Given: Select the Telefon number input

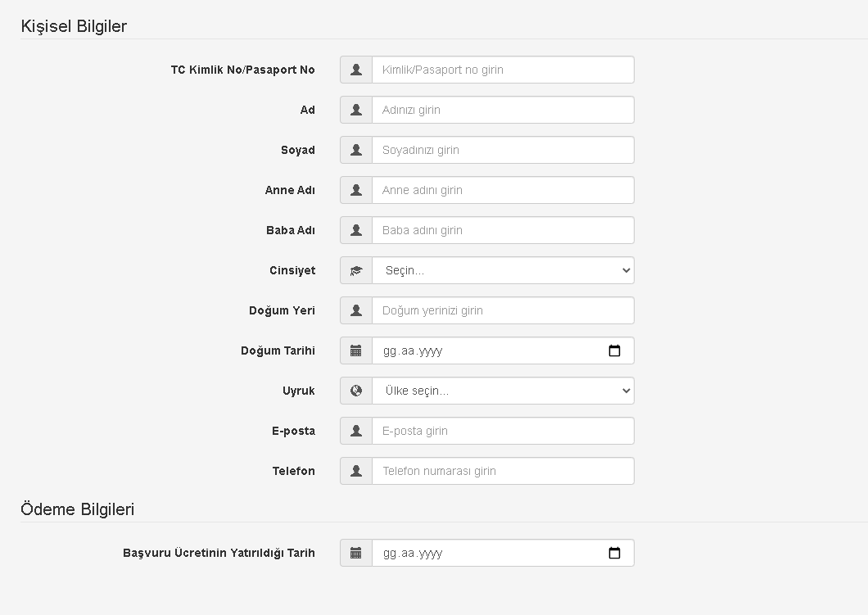Looking at the screenshot, I should pos(503,471).
